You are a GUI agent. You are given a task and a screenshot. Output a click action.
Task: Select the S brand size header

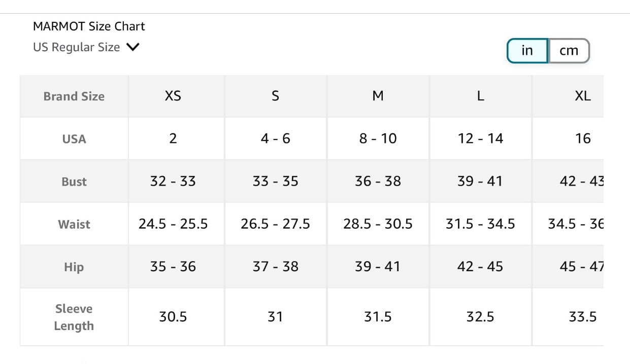click(x=275, y=96)
